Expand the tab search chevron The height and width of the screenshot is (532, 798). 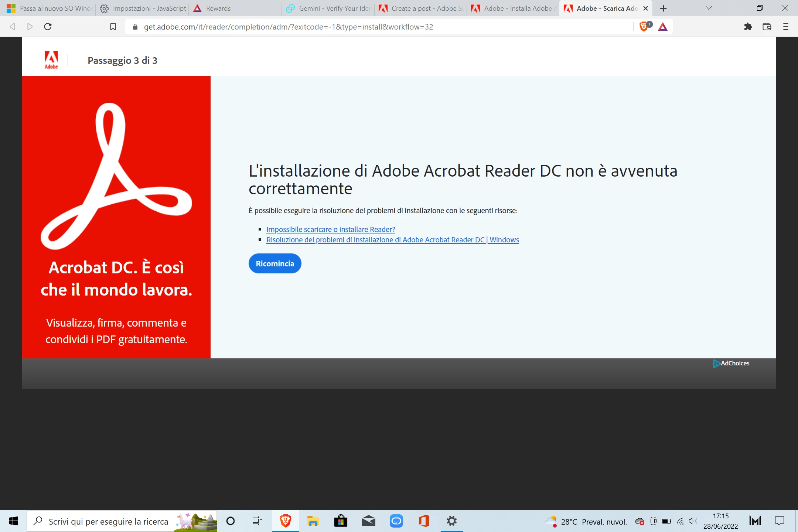pos(709,8)
